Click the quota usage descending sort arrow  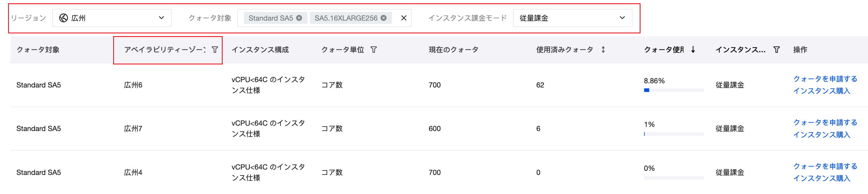click(x=693, y=50)
